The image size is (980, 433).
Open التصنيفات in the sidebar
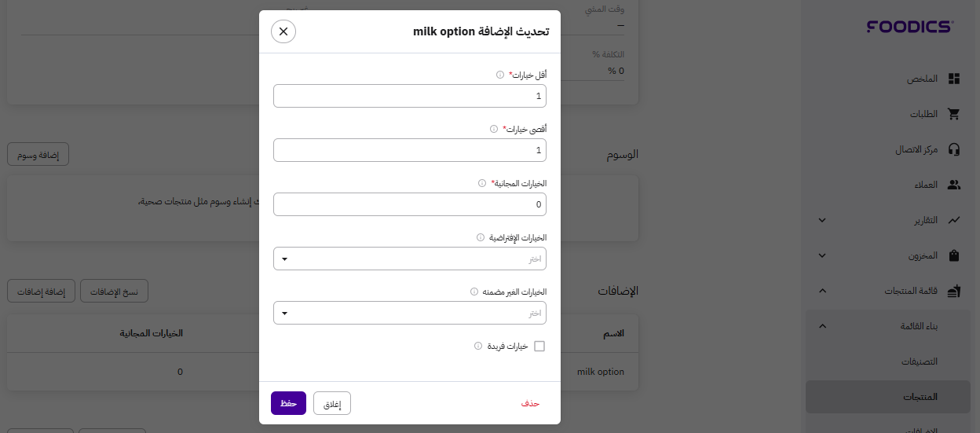[x=919, y=361]
